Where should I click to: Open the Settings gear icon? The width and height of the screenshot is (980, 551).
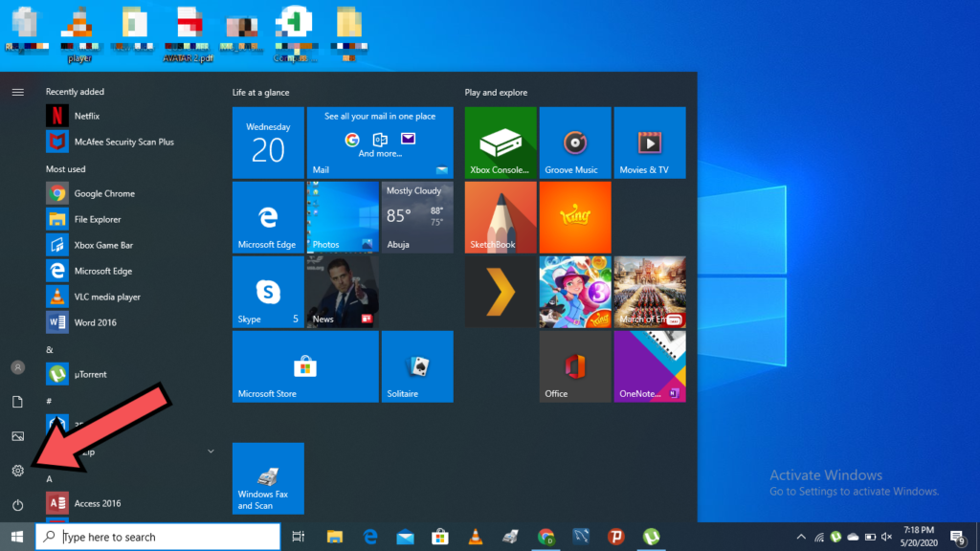[x=17, y=471]
